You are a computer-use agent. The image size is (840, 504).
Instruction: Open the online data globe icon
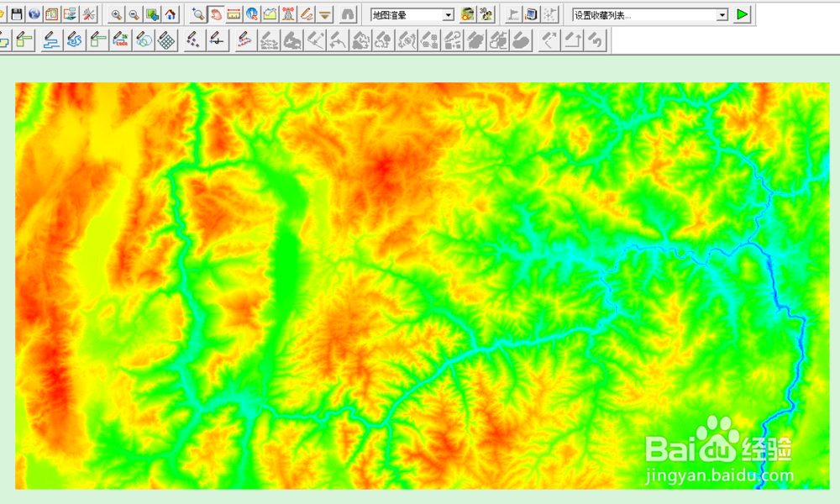point(34,14)
